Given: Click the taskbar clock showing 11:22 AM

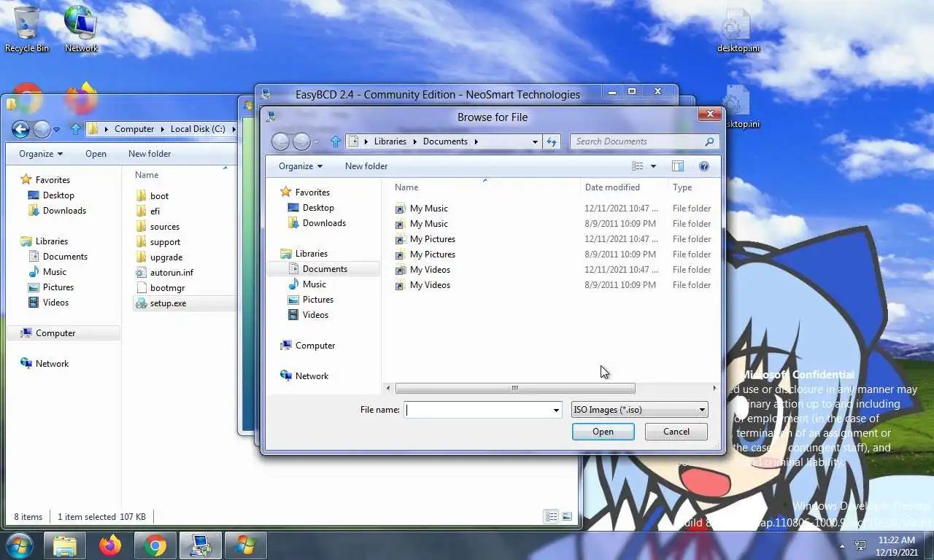Looking at the screenshot, I should pyautogui.click(x=898, y=545).
